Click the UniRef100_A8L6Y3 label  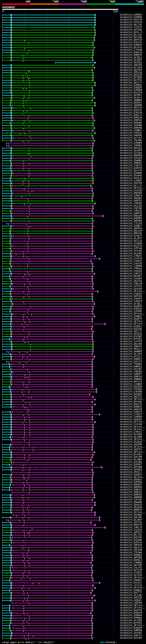[x=131, y=547]
